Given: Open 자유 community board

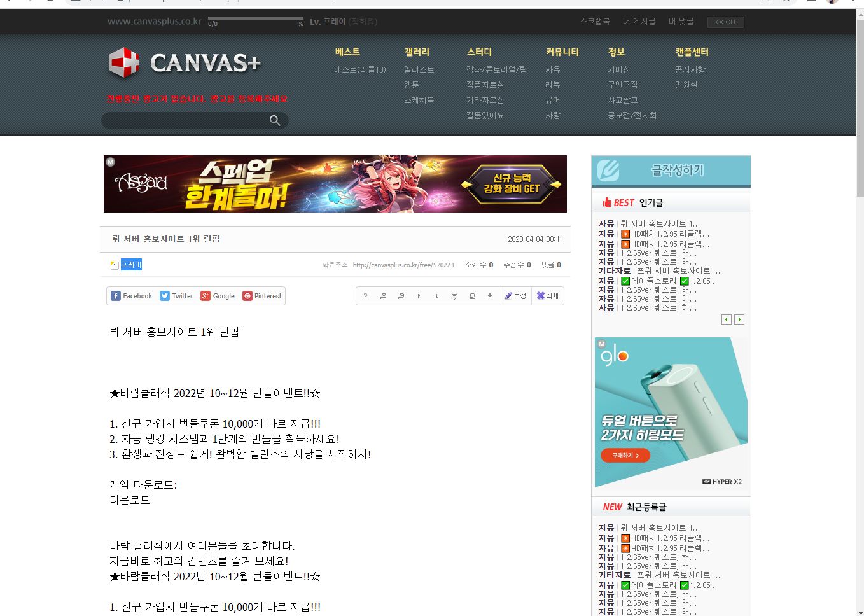Looking at the screenshot, I should 553,70.
